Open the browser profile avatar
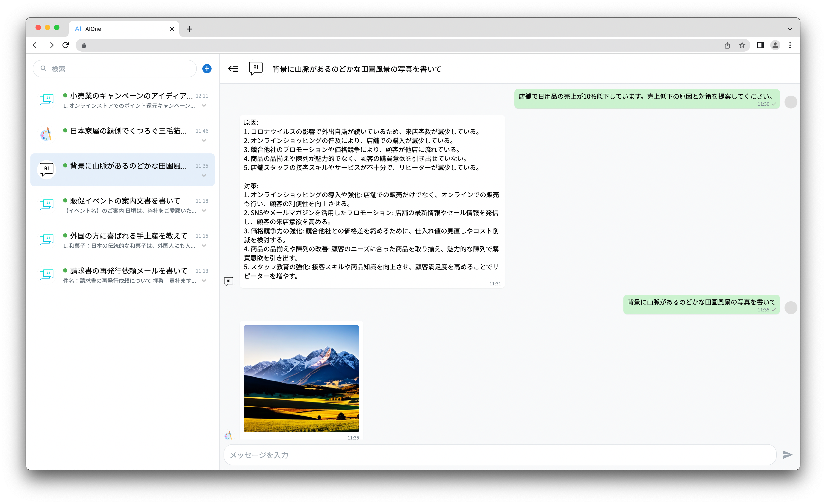This screenshot has width=826, height=504. [x=775, y=45]
